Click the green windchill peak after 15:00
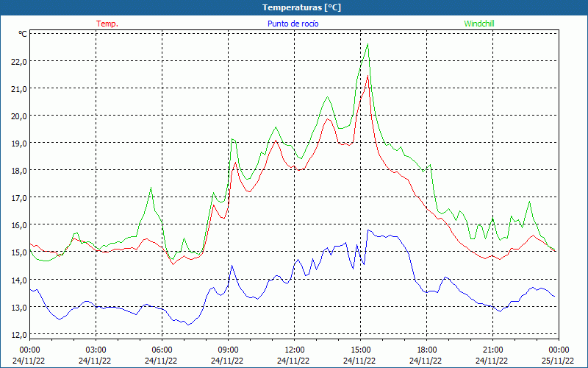Image resolution: width=588 pixels, height=368 pixels. tap(368, 44)
